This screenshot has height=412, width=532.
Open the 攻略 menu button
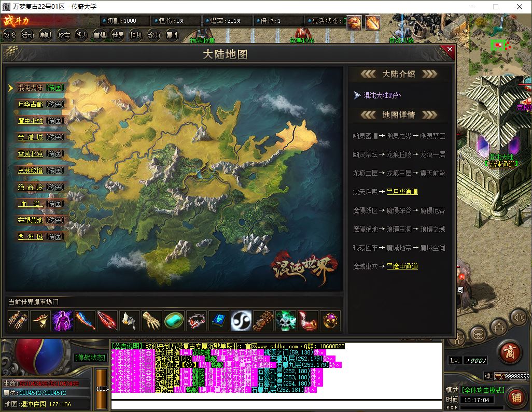coord(9,35)
